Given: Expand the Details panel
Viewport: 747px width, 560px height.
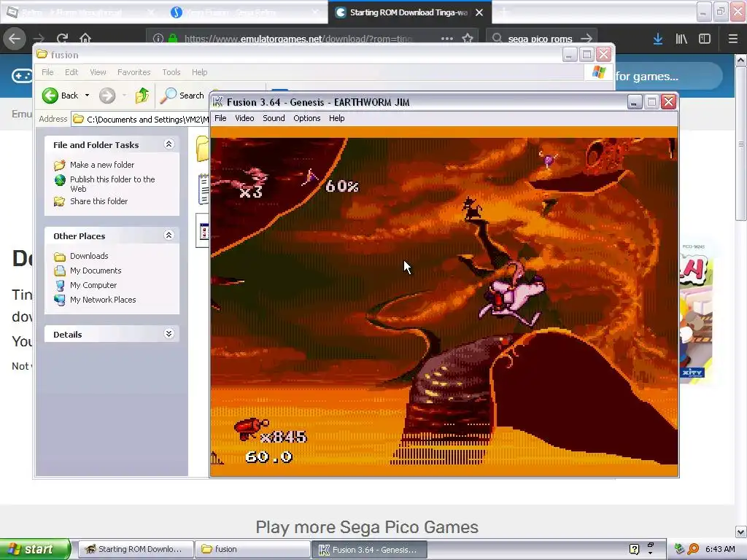Looking at the screenshot, I should tap(169, 333).
